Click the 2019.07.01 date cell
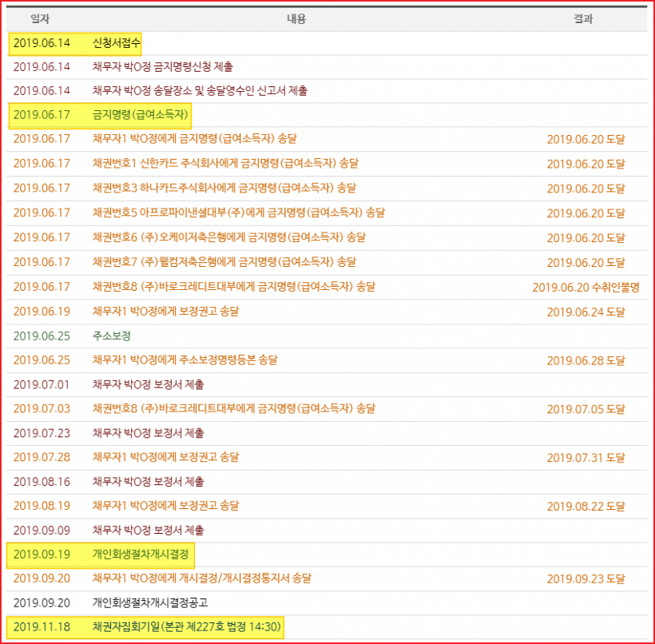The image size is (655, 644). coord(42,384)
